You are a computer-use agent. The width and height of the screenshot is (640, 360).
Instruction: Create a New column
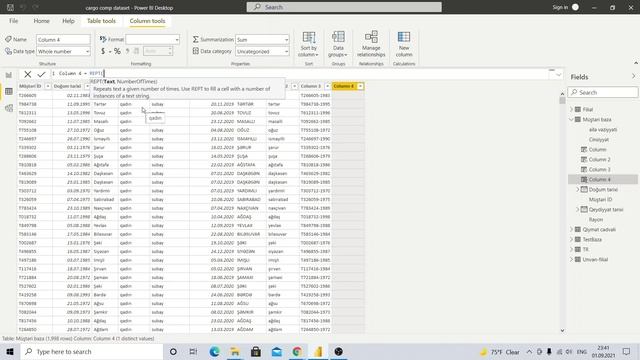404,44
